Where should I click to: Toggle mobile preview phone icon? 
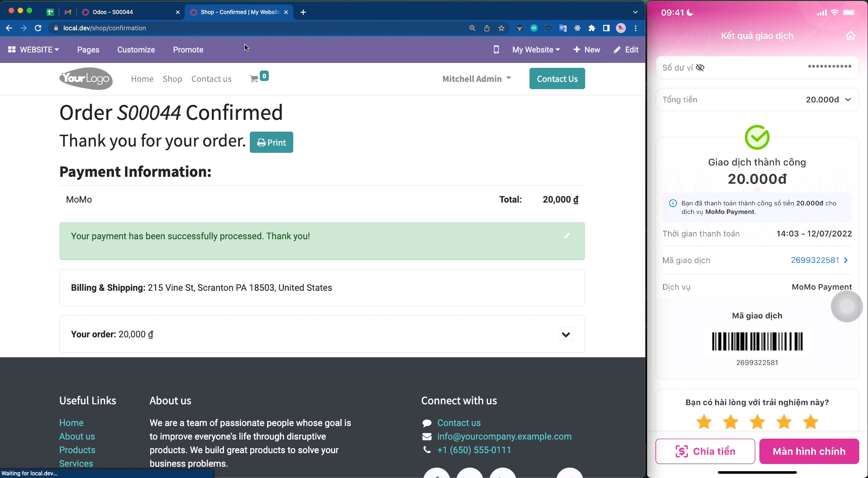click(496, 50)
